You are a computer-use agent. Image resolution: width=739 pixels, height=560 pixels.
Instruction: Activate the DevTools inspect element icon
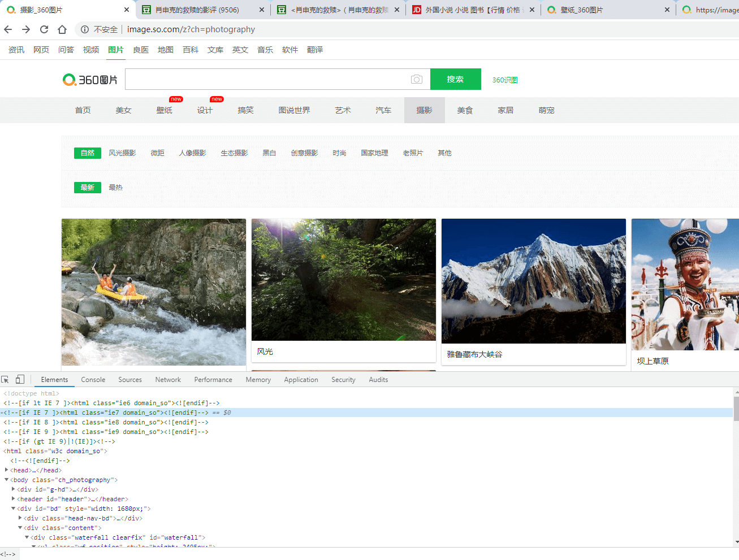click(x=5, y=380)
